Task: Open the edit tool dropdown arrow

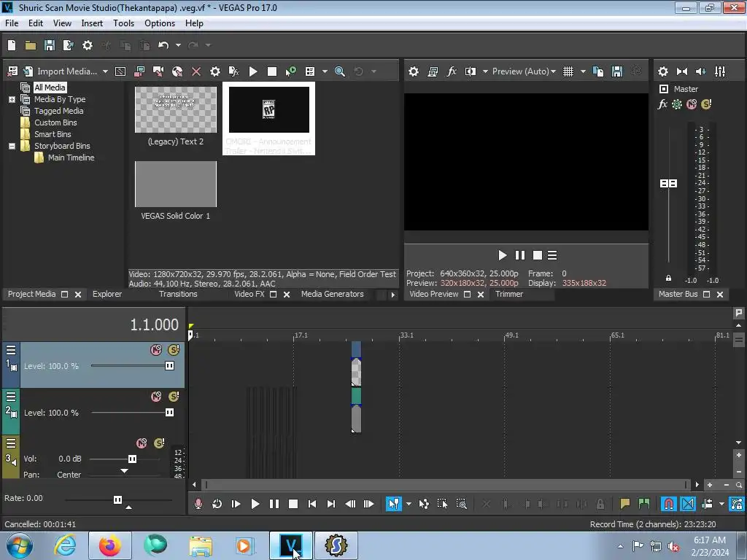Action: pos(409,504)
